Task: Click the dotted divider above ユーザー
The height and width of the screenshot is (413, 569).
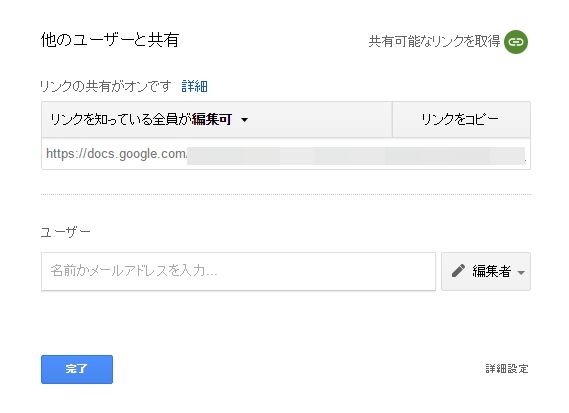Action: coord(286,195)
